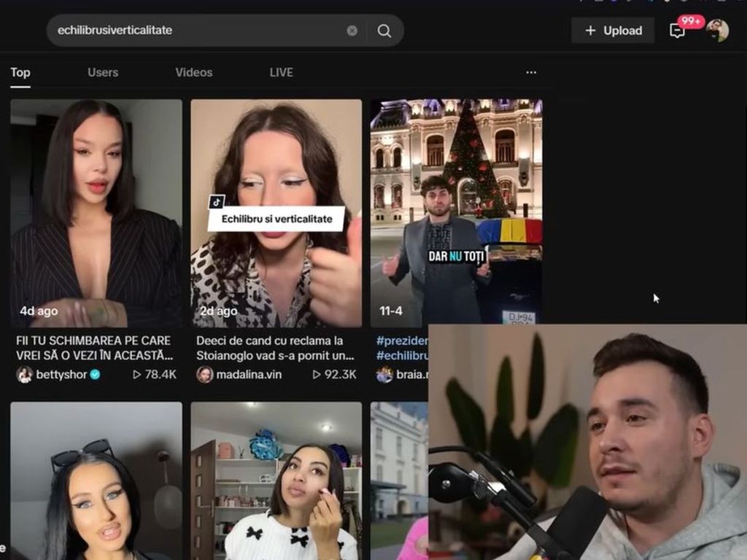Open the bettyshor username link
Screen dimensions: 747x560
pyautogui.click(x=62, y=374)
